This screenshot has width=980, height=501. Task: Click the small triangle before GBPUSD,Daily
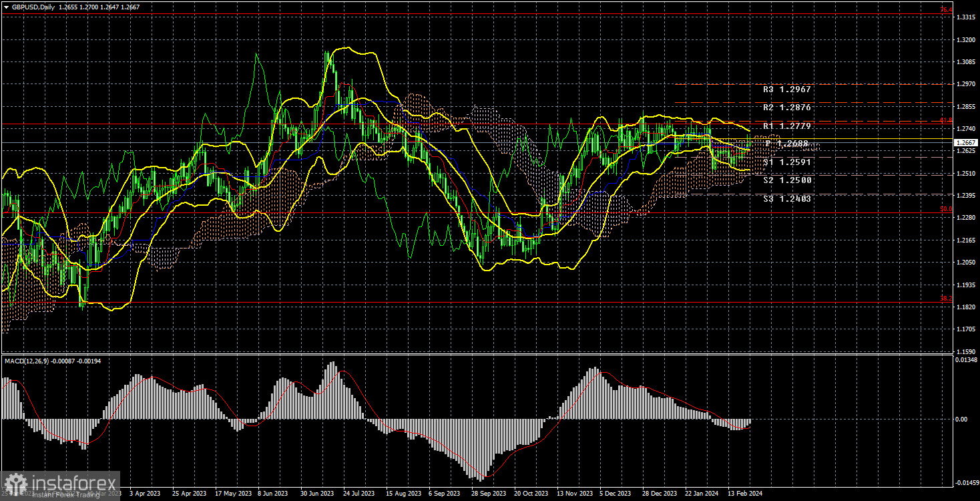pyautogui.click(x=5, y=7)
